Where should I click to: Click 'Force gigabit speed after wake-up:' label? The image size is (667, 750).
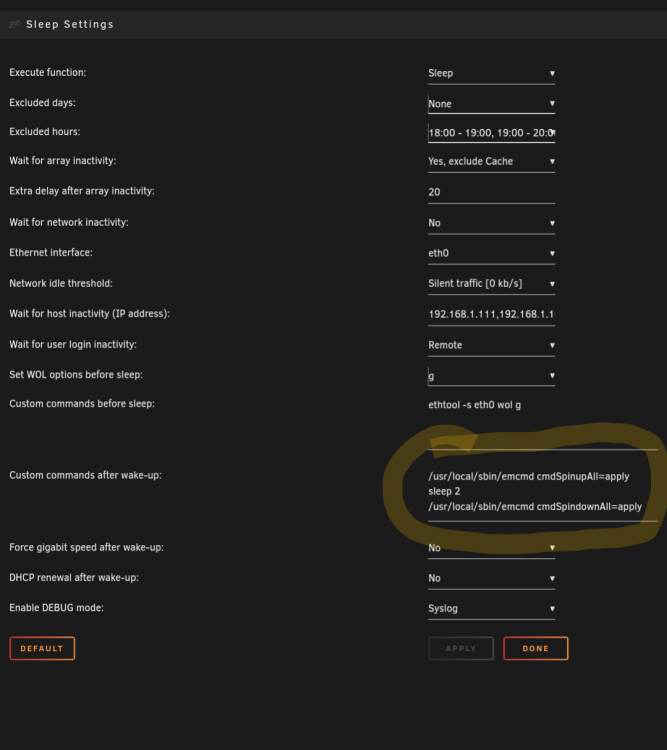point(87,548)
